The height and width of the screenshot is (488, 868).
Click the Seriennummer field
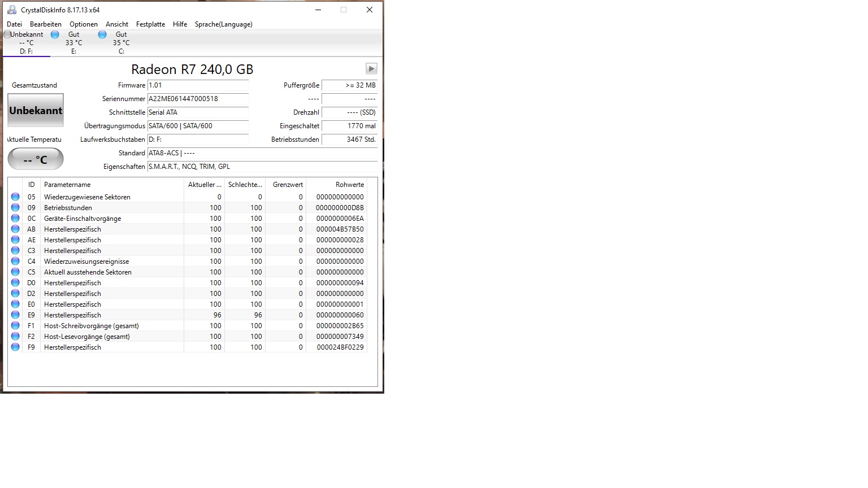[x=198, y=99]
